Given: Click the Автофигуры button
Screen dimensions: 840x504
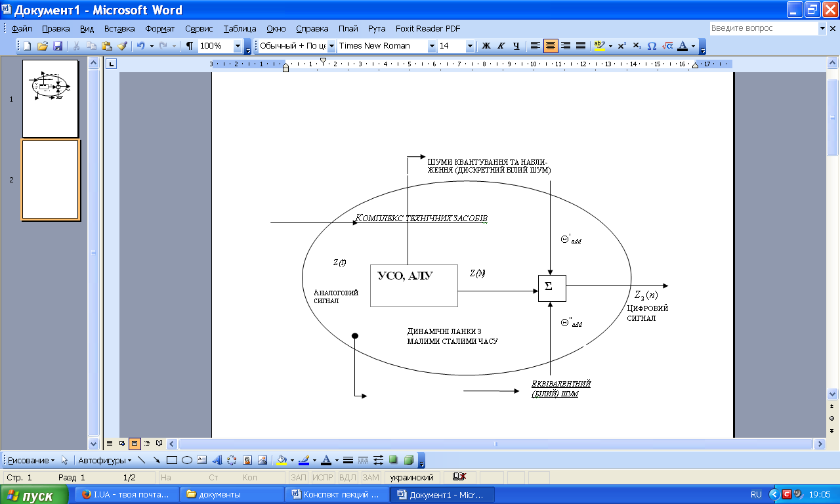Looking at the screenshot, I should (102, 460).
